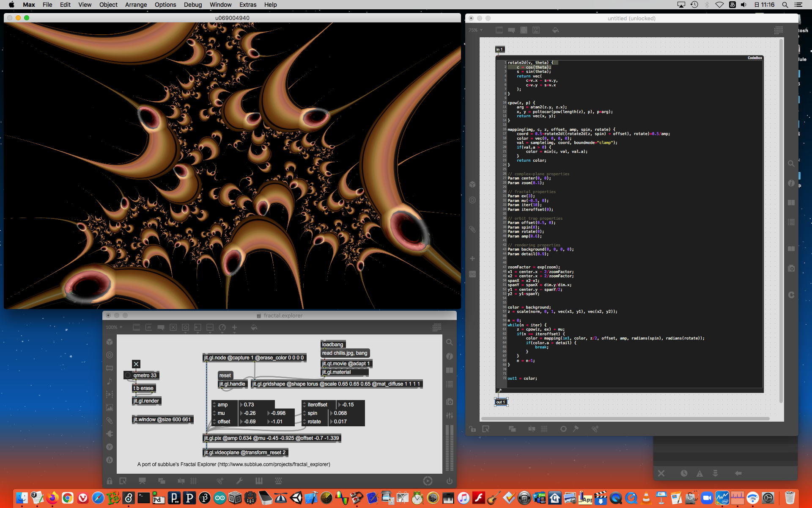
Task: Open the wrench debug icon in bottom toolbar
Action: click(239, 481)
